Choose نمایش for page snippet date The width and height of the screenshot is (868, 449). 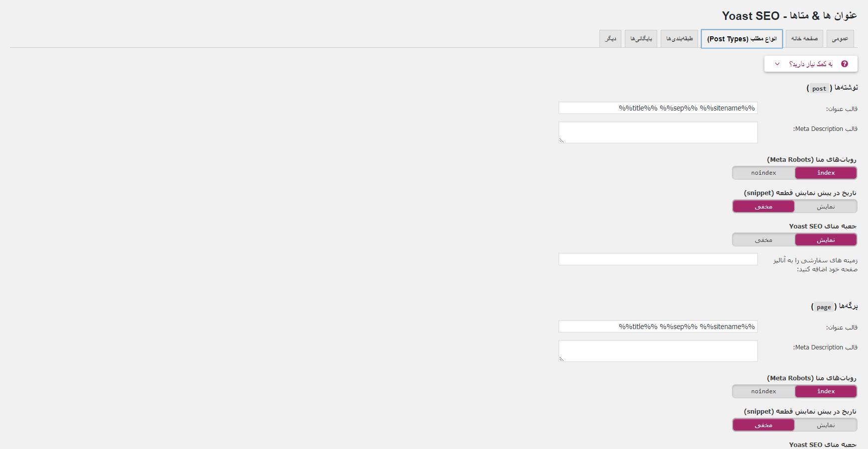tap(826, 425)
